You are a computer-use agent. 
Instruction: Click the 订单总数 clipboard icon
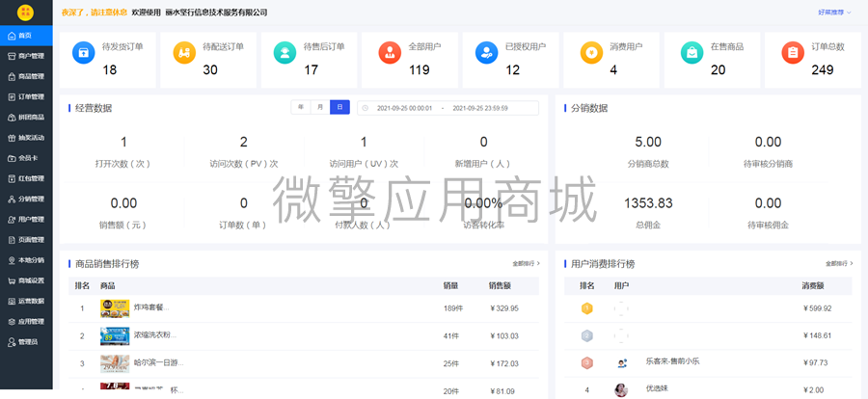[793, 53]
